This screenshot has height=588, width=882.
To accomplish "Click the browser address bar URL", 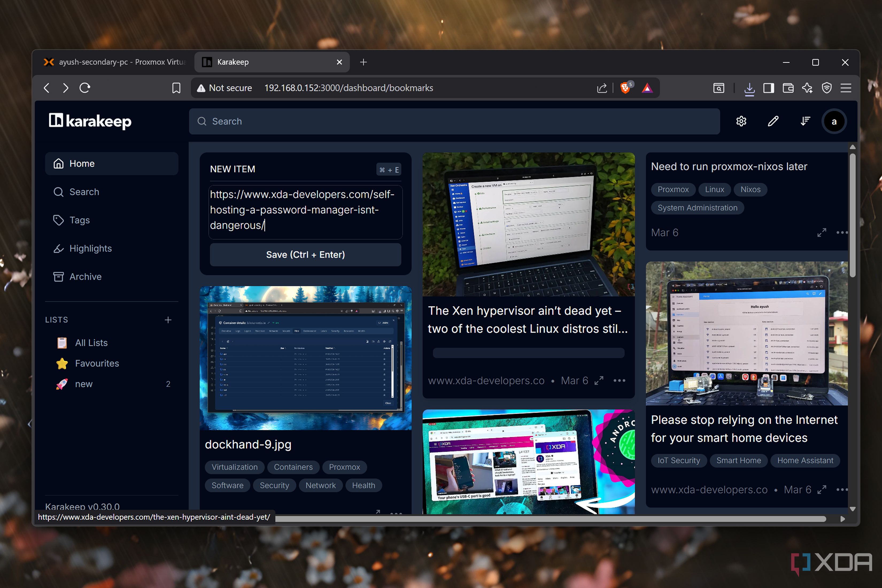I will (x=349, y=88).
